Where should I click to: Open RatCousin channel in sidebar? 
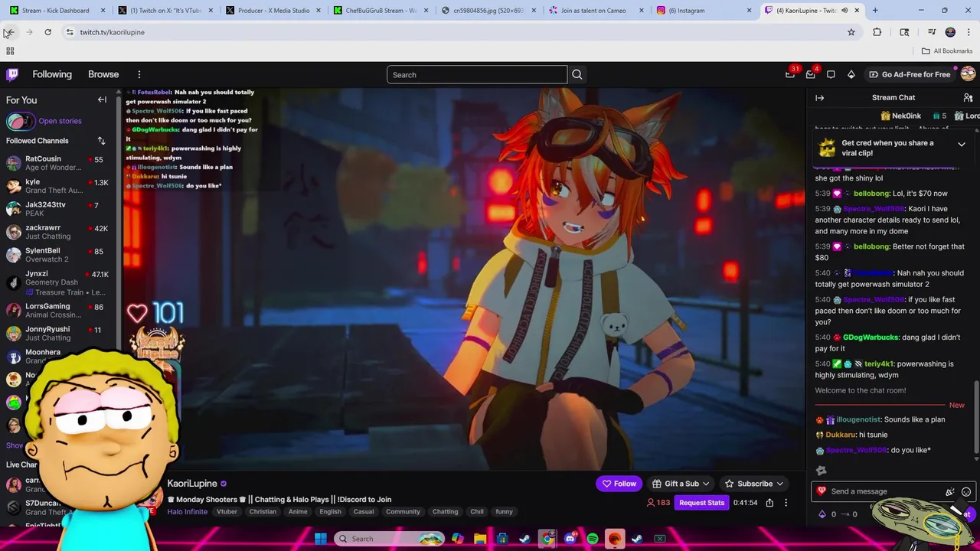[x=57, y=163]
